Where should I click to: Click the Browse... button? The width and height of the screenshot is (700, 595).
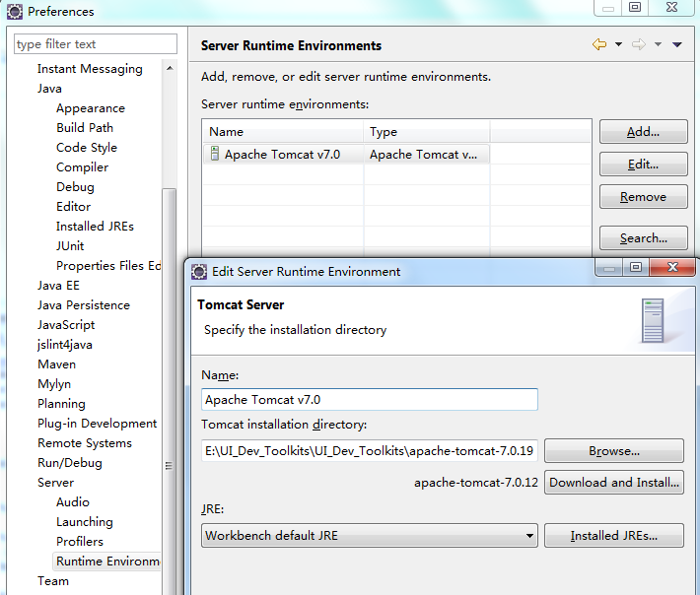(614, 451)
